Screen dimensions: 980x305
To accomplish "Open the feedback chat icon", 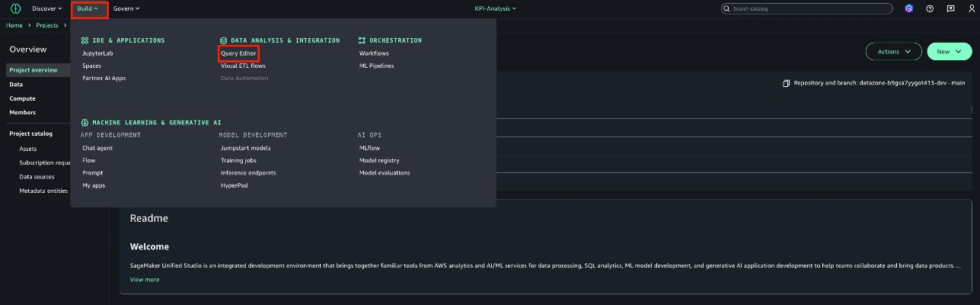I will (x=950, y=8).
